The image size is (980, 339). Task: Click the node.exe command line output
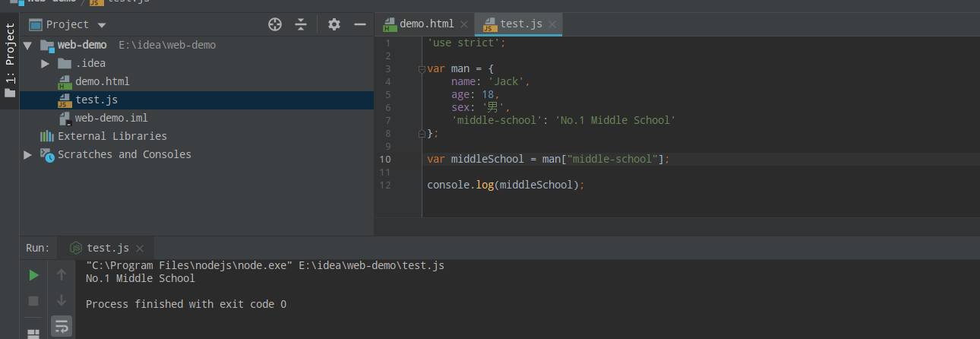(x=265, y=265)
